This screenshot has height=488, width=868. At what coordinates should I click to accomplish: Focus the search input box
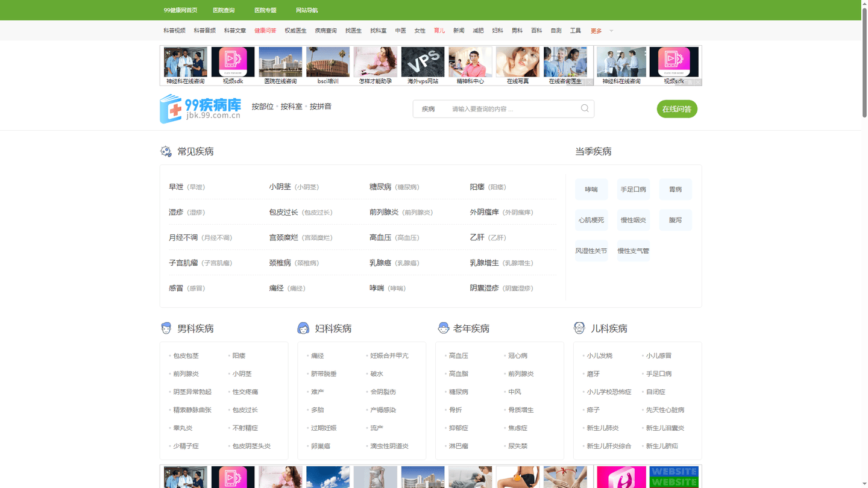(x=512, y=109)
